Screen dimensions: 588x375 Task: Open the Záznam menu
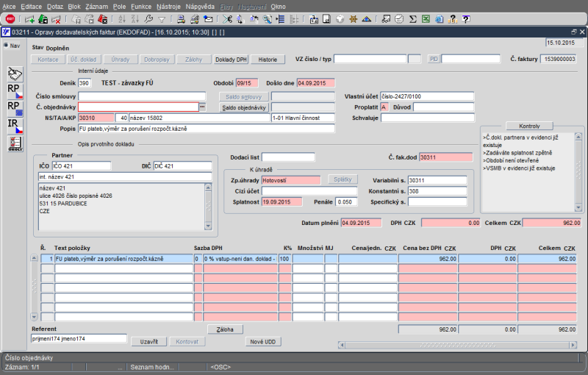pos(97,6)
